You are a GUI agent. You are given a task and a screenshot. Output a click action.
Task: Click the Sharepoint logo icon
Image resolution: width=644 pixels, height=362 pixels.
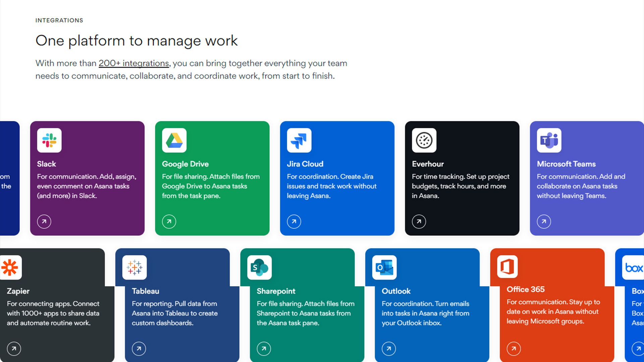(x=259, y=267)
